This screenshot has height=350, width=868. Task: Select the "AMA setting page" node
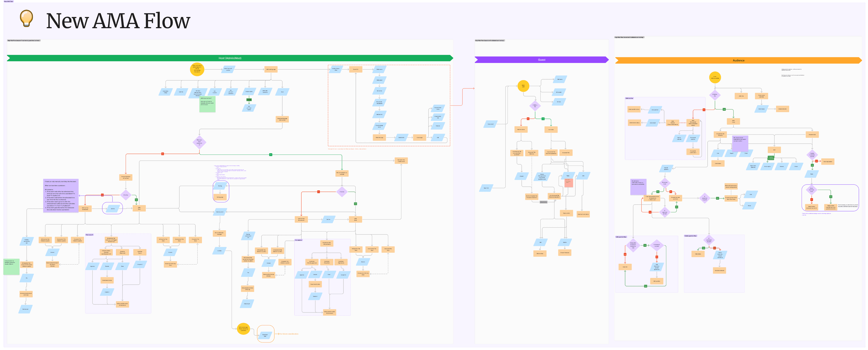(x=271, y=70)
